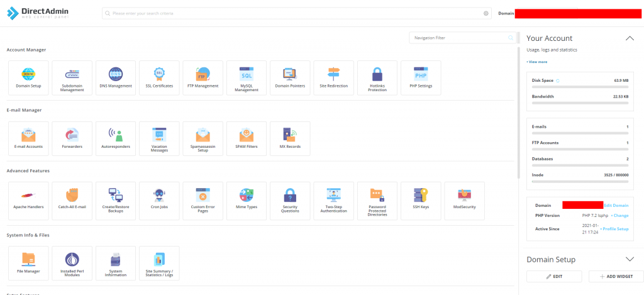Open SSH Keys

(x=421, y=201)
